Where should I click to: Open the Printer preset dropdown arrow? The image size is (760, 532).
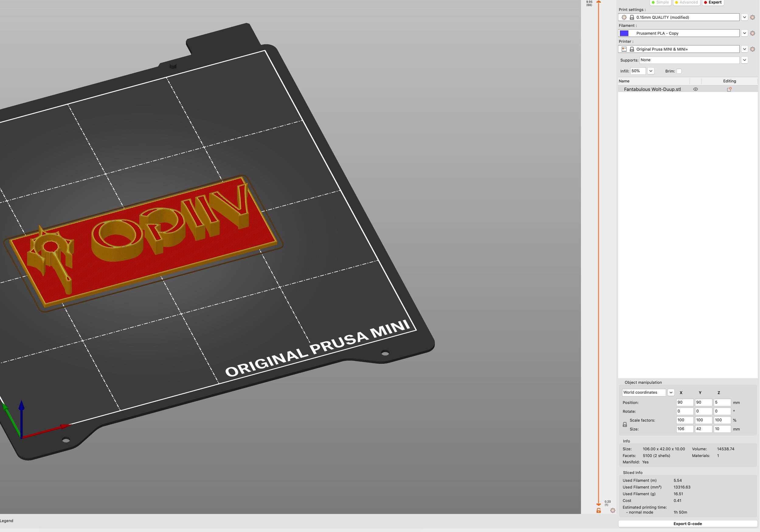[744, 49]
